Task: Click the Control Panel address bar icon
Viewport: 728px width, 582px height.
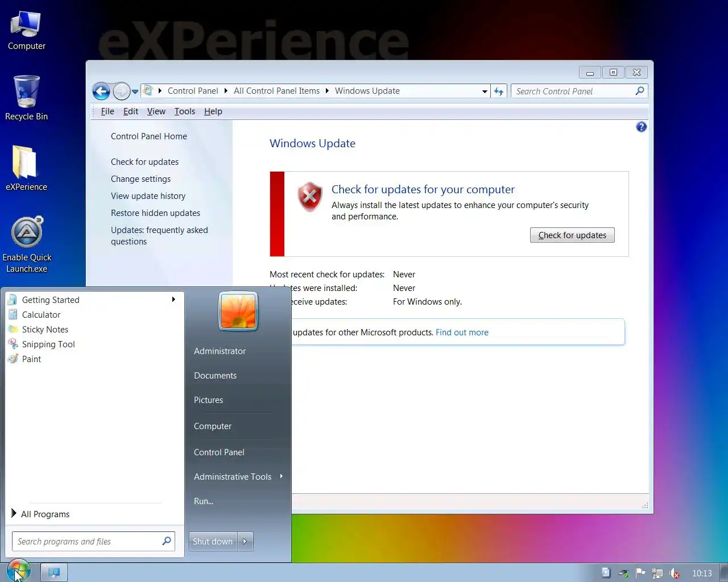Action: point(148,90)
